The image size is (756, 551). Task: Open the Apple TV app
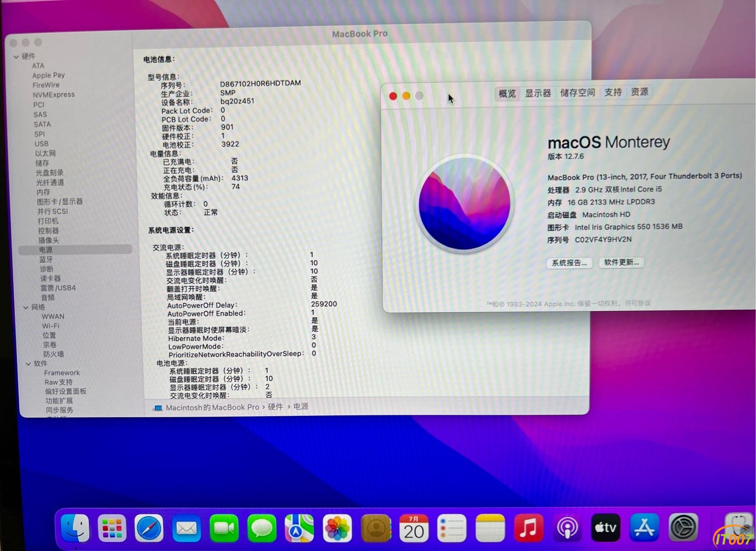click(x=606, y=528)
